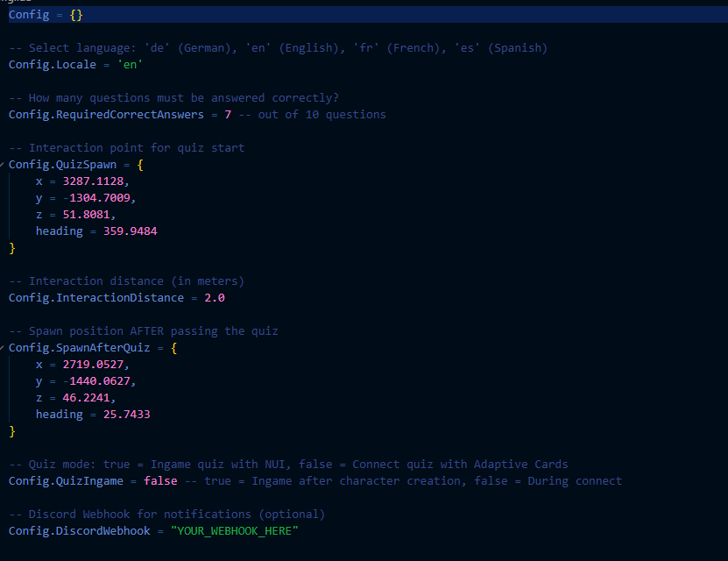The image size is (728, 561).
Task: Select the 'Config.RequiredCorrectAnswers' identifier
Action: (x=106, y=115)
